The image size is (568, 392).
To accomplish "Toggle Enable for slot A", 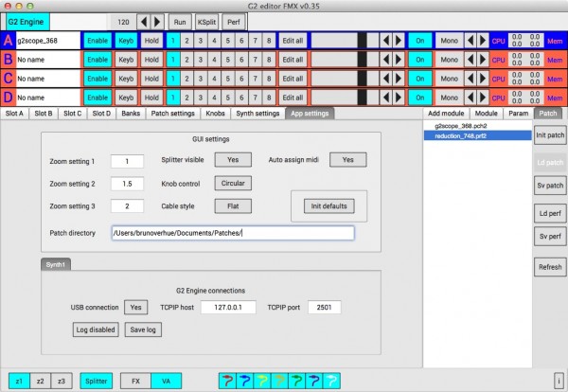I will (x=98, y=41).
